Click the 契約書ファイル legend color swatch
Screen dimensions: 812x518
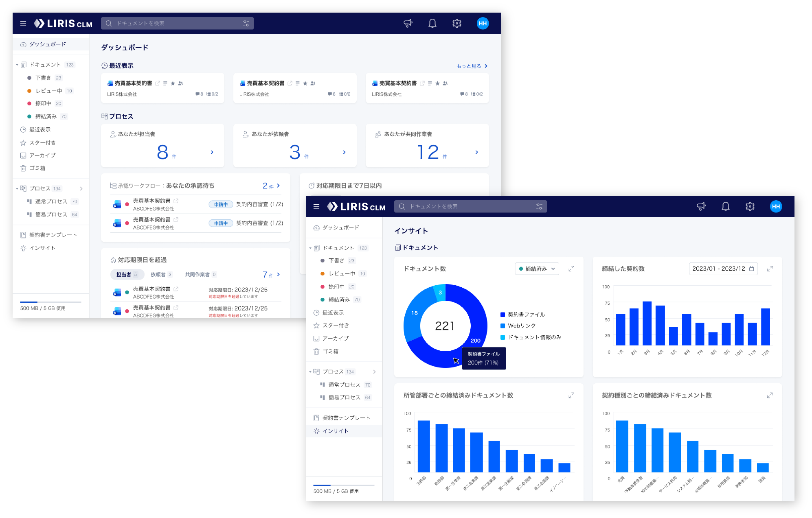[503, 315]
